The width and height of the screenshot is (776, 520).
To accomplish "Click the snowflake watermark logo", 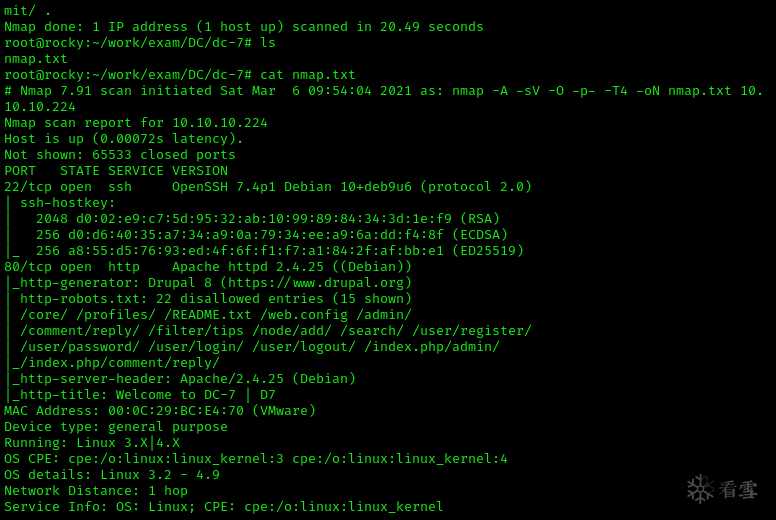I will (700, 488).
